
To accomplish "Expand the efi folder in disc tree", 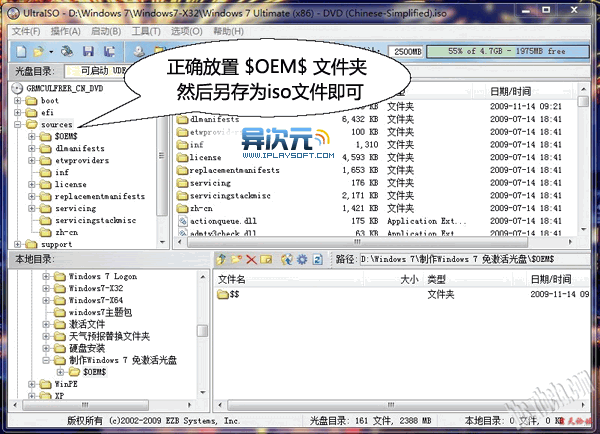I will [x=17, y=113].
